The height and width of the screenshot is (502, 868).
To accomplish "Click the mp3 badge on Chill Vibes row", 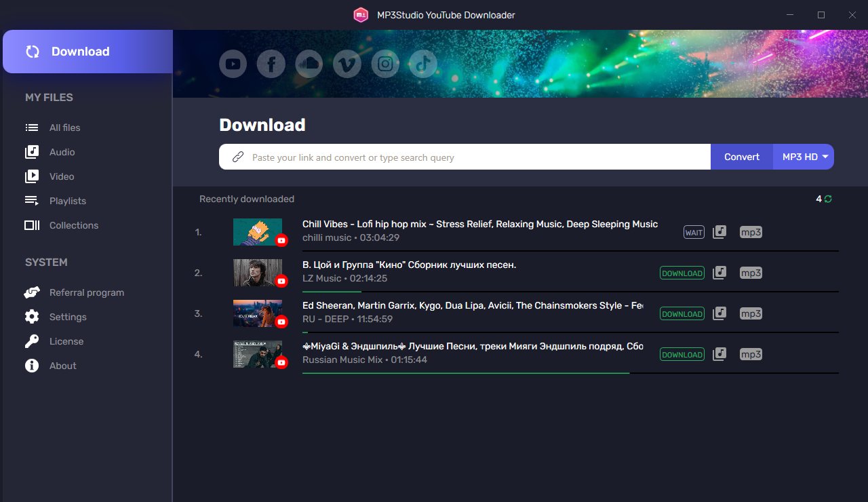I will pyautogui.click(x=751, y=232).
